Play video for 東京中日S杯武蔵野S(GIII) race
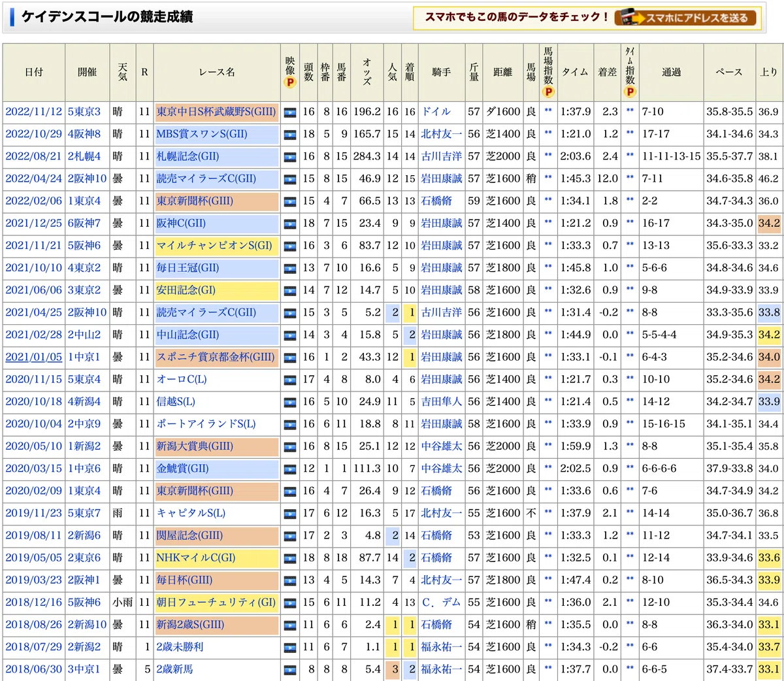Image resolution: width=784 pixels, height=681 pixels. pyautogui.click(x=290, y=112)
